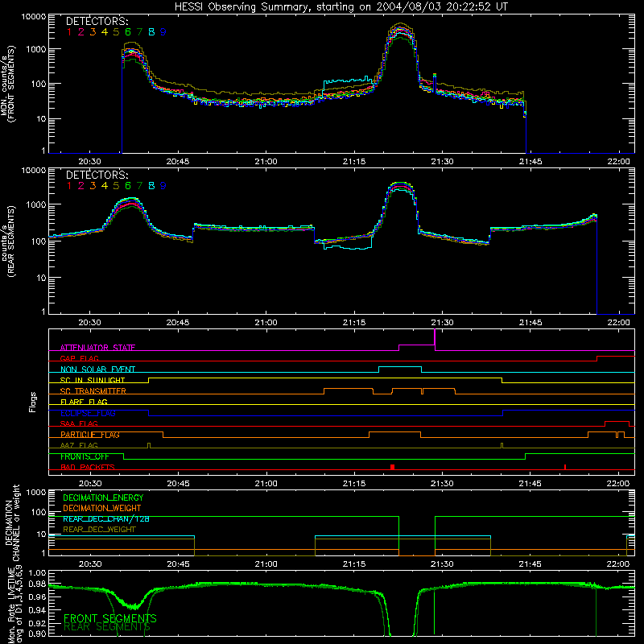
Task: Click FRONT SEGMENTS label in livetime plot
Action: pyautogui.click(x=110, y=618)
